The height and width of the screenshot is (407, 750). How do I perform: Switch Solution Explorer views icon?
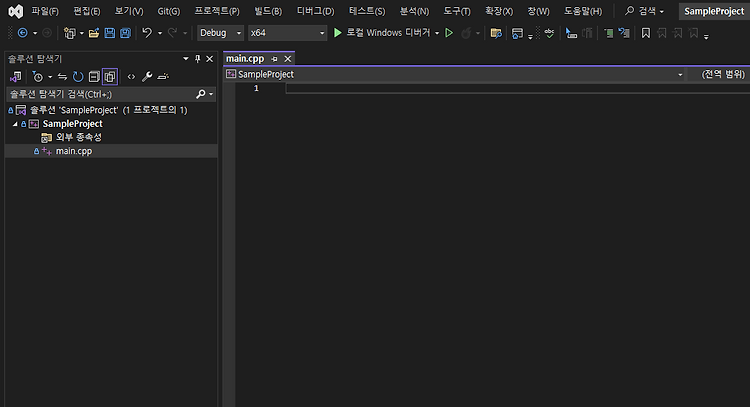click(x=15, y=77)
